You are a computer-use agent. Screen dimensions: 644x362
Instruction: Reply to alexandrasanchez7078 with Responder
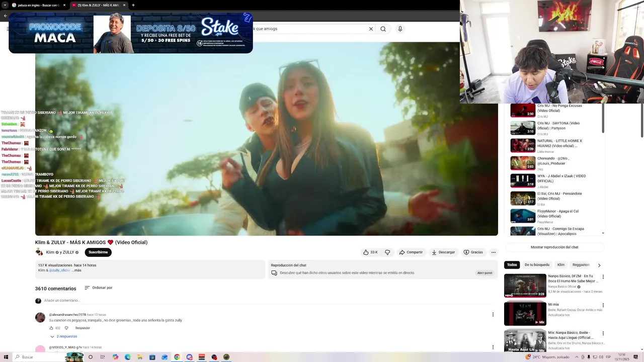(83, 328)
